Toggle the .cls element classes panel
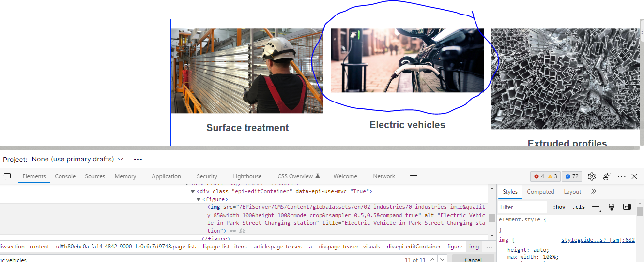The image size is (644, 262). [579, 207]
